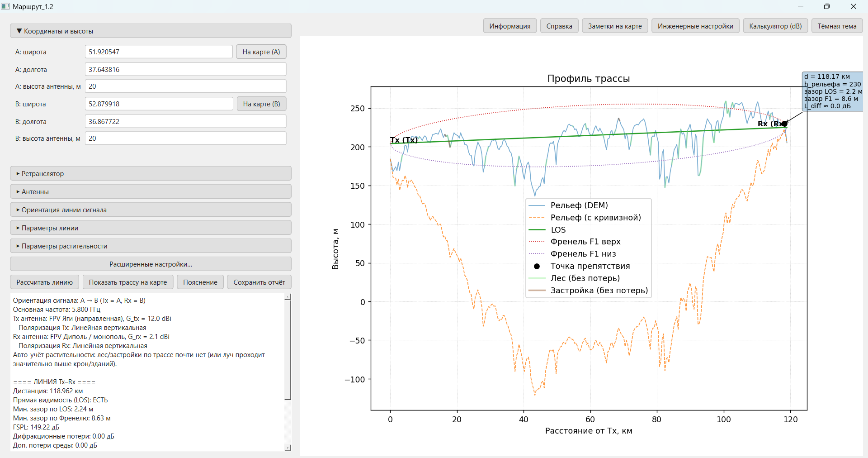Expand the Ретранслятор section
The width and height of the screenshot is (868, 458).
pos(151,174)
